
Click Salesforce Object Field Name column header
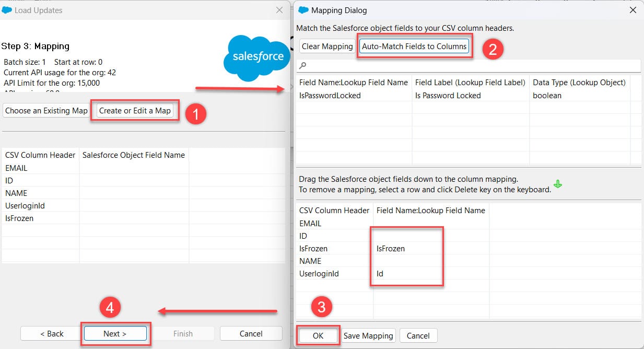[x=134, y=155]
